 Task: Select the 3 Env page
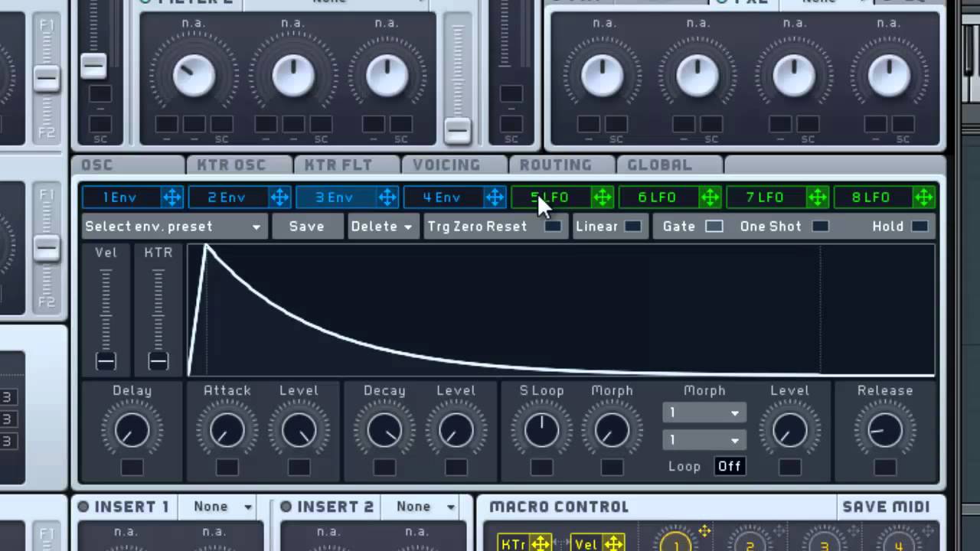(335, 197)
